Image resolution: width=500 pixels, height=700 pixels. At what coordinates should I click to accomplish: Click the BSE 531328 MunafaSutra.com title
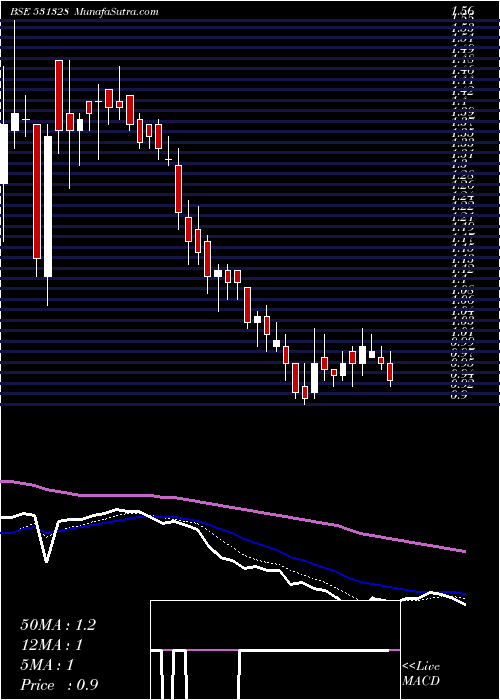point(84,12)
